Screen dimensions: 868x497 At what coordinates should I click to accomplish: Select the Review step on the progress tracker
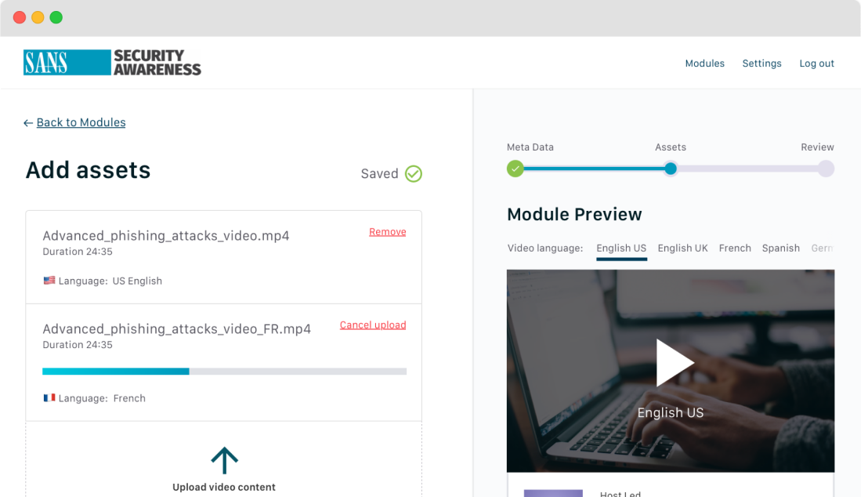(825, 168)
